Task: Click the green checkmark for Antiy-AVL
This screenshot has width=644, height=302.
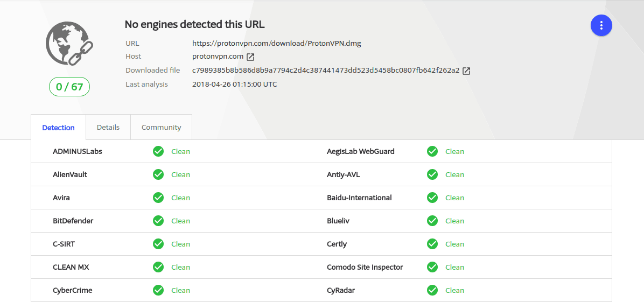Action: coord(432,174)
